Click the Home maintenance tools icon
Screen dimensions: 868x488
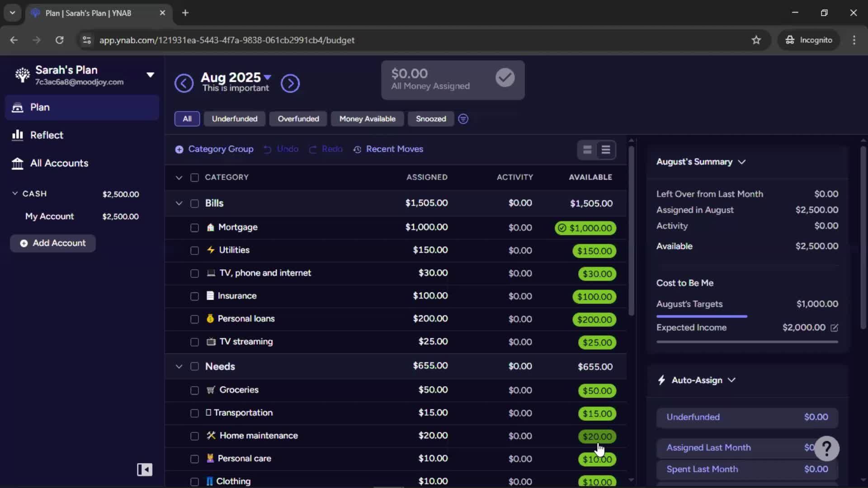tap(211, 436)
